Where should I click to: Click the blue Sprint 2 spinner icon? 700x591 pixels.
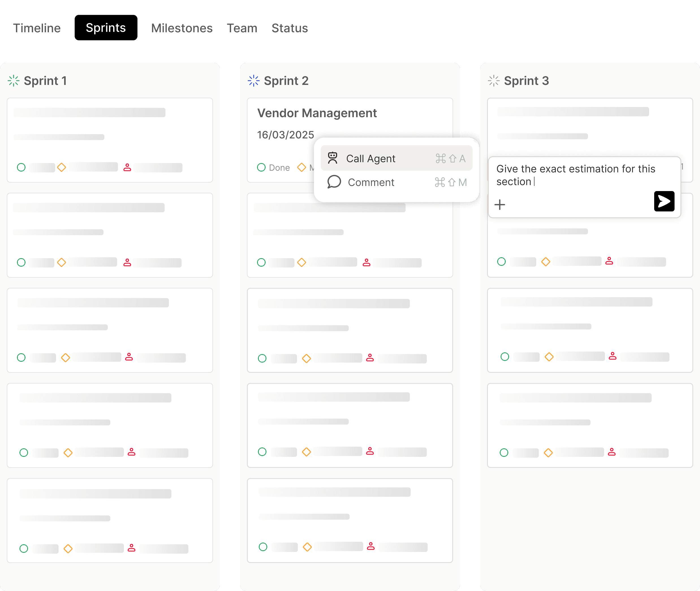(254, 81)
